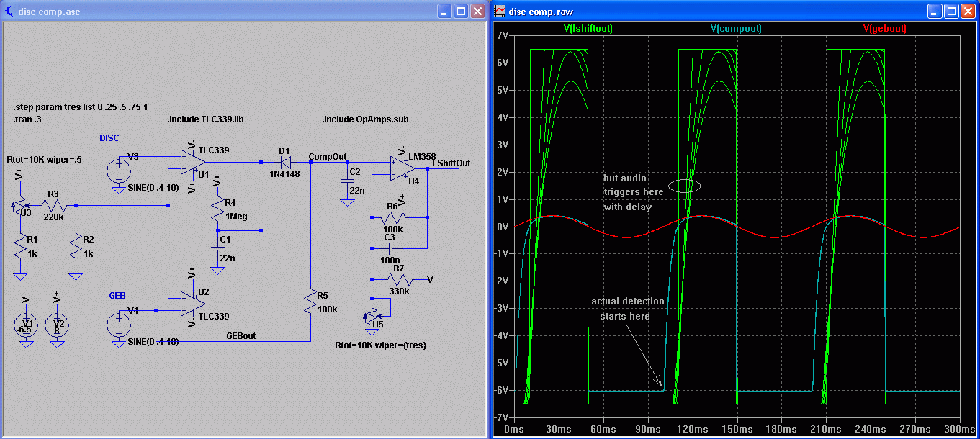The height and width of the screenshot is (439, 980).
Task: Click the LShiftOut net label
Action: click(x=451, y=163)
